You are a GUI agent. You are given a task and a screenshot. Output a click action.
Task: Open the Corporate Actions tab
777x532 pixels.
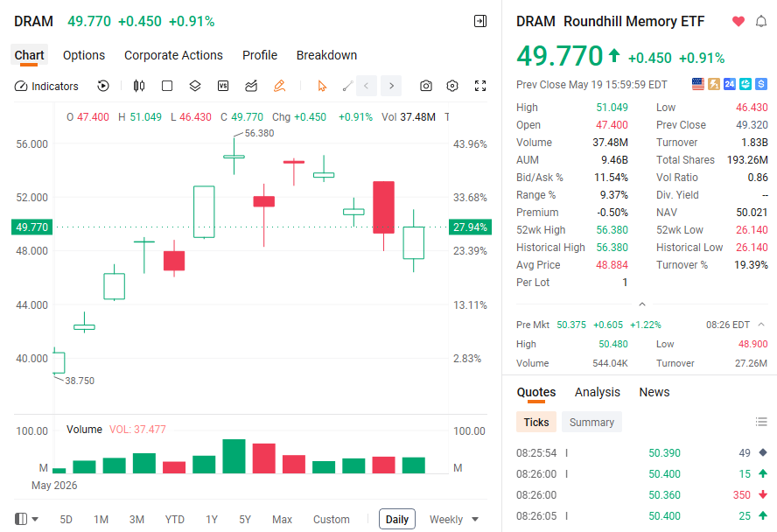coord(173,55)
